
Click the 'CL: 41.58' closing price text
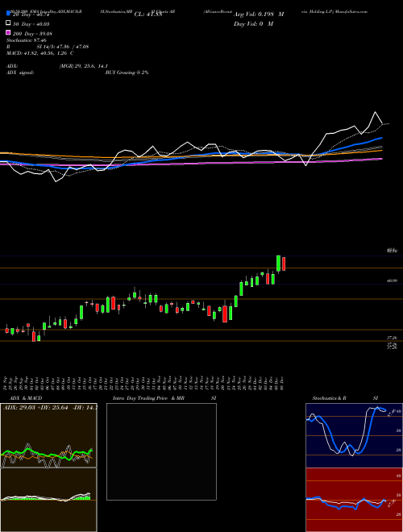pyautogui.click(x=148, y=15)
